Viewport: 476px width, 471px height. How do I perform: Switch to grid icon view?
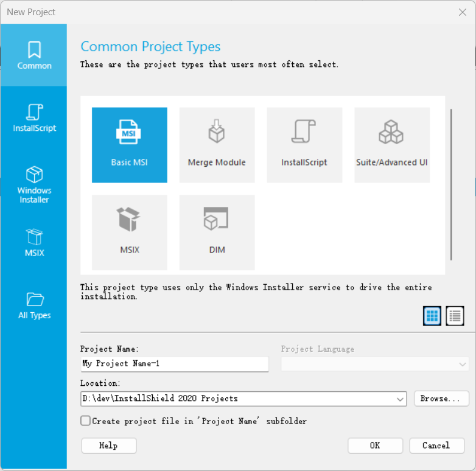[432, 316]
